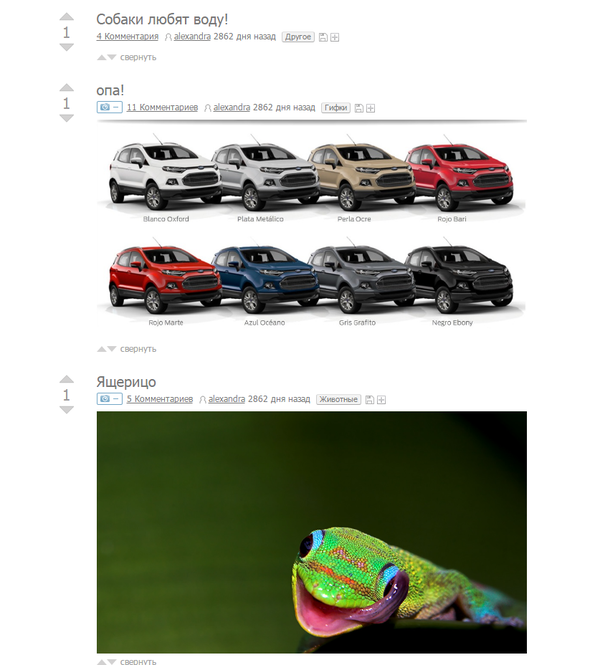Click the lizard photo

coord(312,532)
